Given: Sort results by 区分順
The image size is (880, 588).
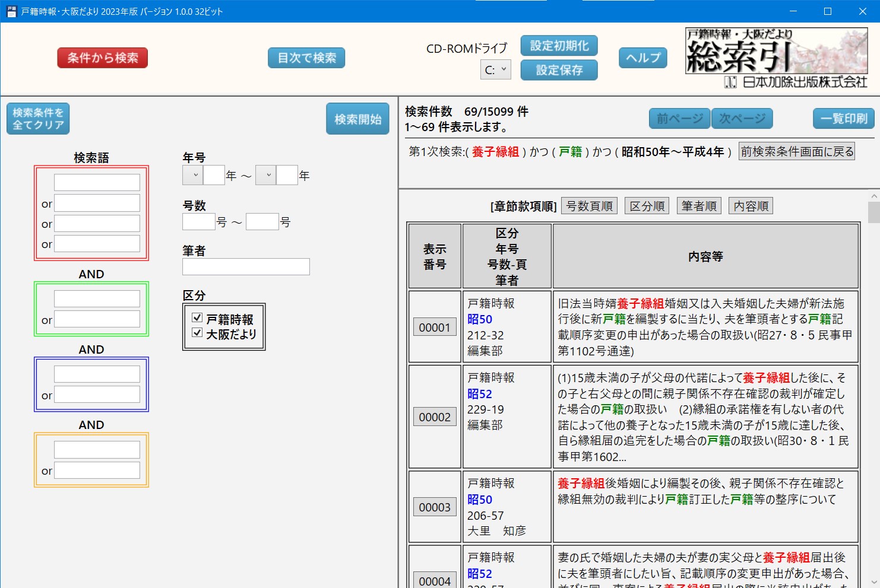Looking at the screenshot, I should (647, 206).
